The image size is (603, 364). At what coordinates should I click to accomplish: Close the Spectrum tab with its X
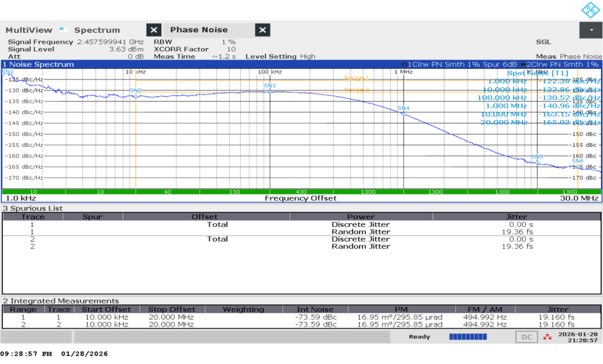click(x=154, y=30)
